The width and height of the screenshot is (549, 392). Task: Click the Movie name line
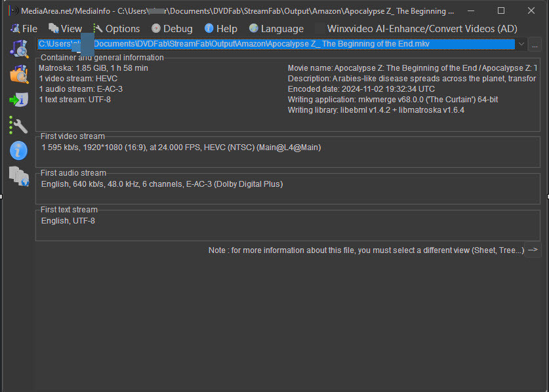coord(412,68)
